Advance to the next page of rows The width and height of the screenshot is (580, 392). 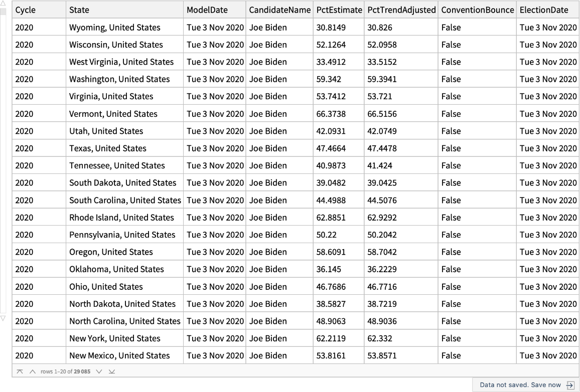[98, 370]
